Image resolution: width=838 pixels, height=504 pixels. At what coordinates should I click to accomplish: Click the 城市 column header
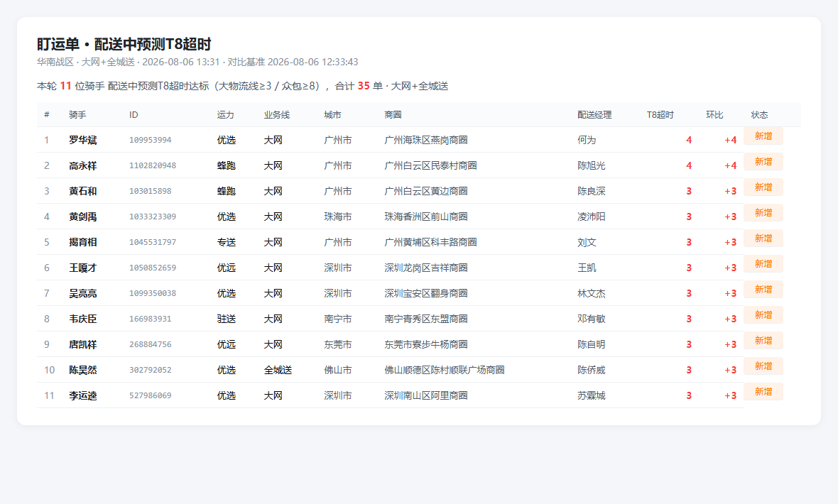pyautogui.click(x=332, y=115)
